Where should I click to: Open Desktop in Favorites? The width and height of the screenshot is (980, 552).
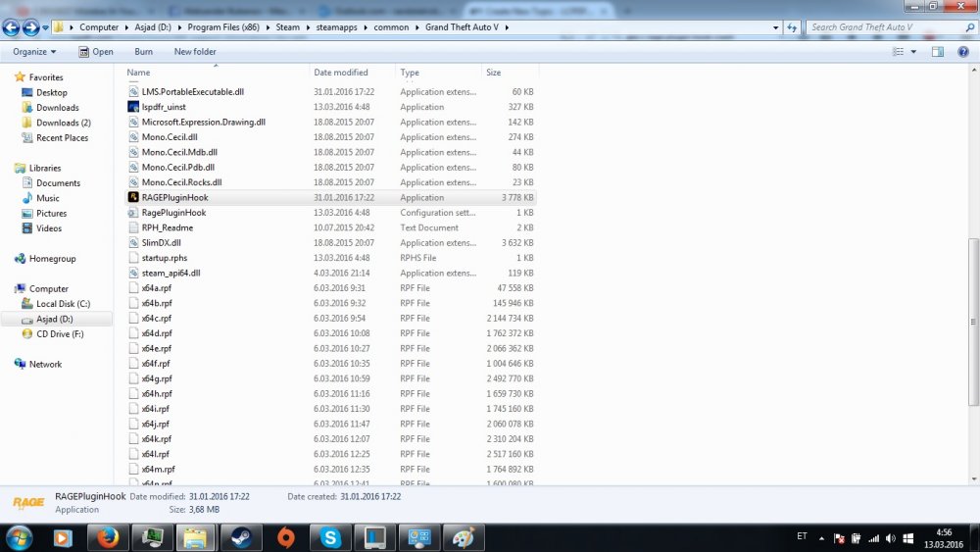[x=51, y=92]
